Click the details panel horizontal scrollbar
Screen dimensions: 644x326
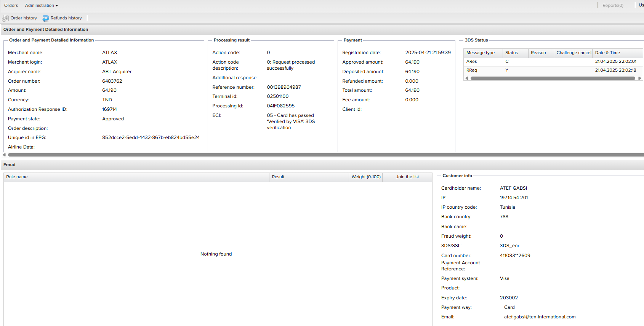(324, 155)
